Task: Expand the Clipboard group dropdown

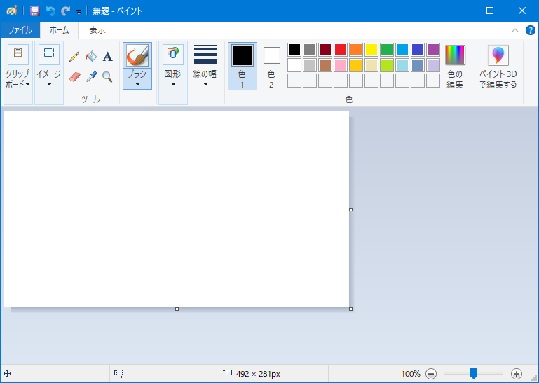Action: pyautogui.click(x=28, y=84)
